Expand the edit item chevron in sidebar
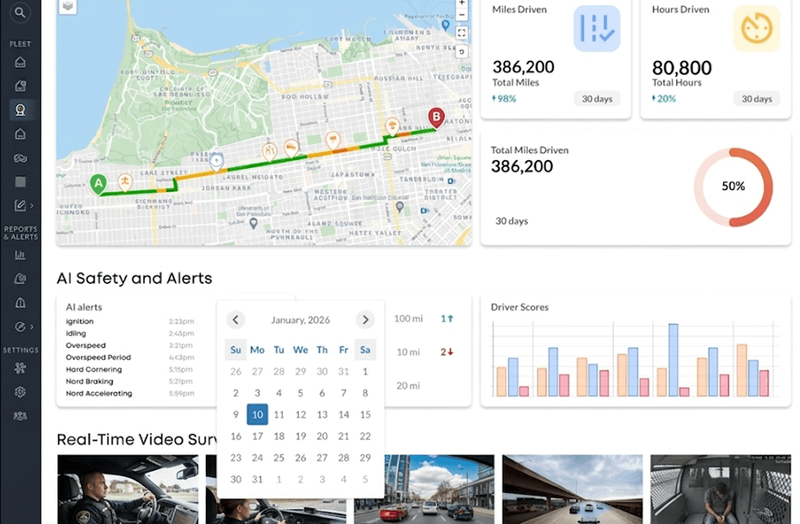This screenshot has height=524, width=800. (32, 206)
